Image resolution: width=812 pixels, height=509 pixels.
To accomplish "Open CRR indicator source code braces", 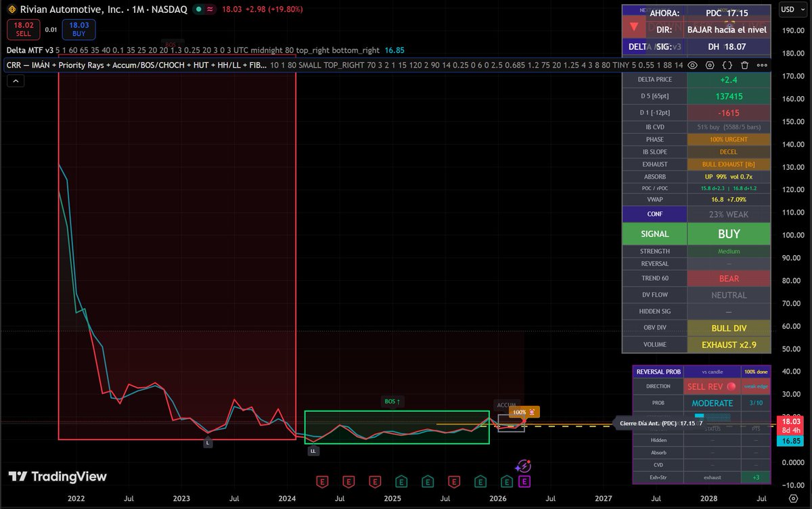I will click(x=727, y=65).
